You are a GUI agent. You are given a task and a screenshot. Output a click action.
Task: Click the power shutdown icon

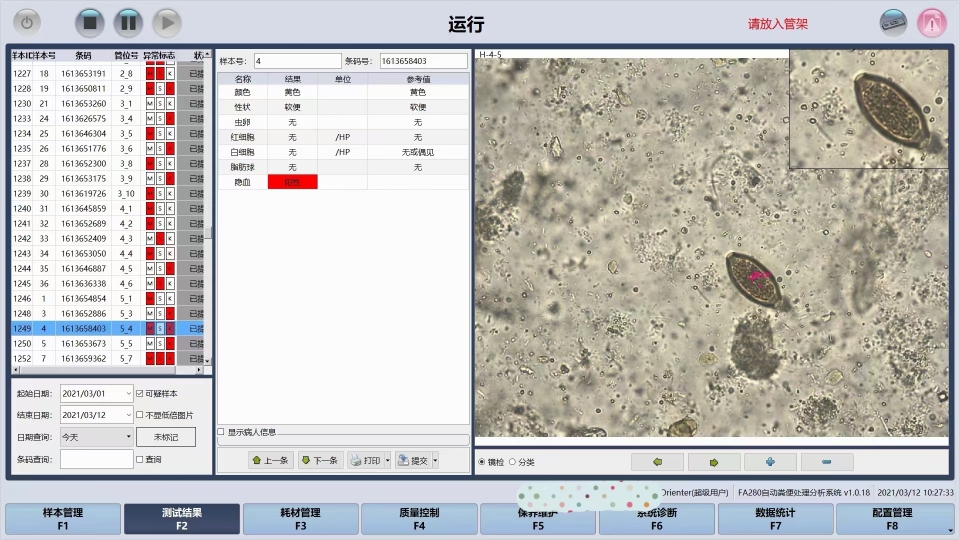click(x=27, y=23)
